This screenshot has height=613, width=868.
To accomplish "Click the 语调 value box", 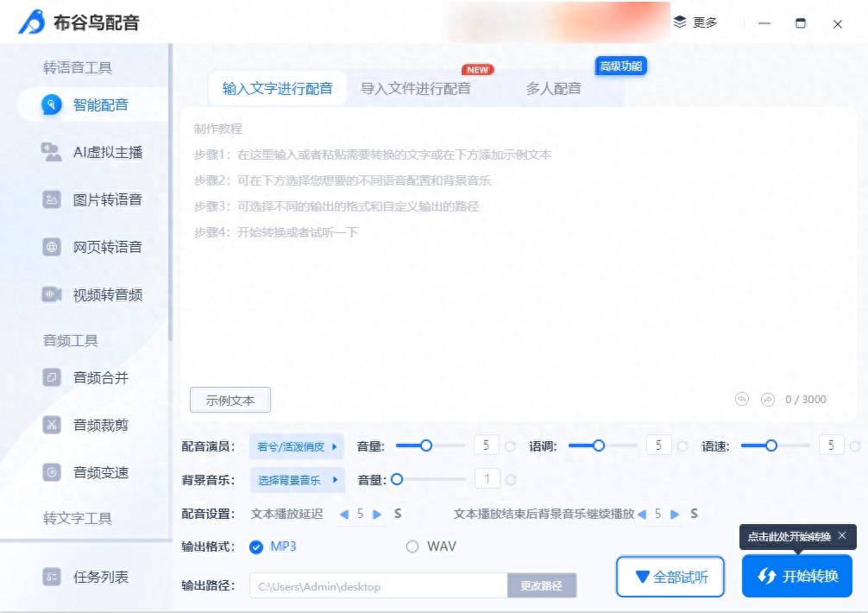I will click(x=658, y=446).
